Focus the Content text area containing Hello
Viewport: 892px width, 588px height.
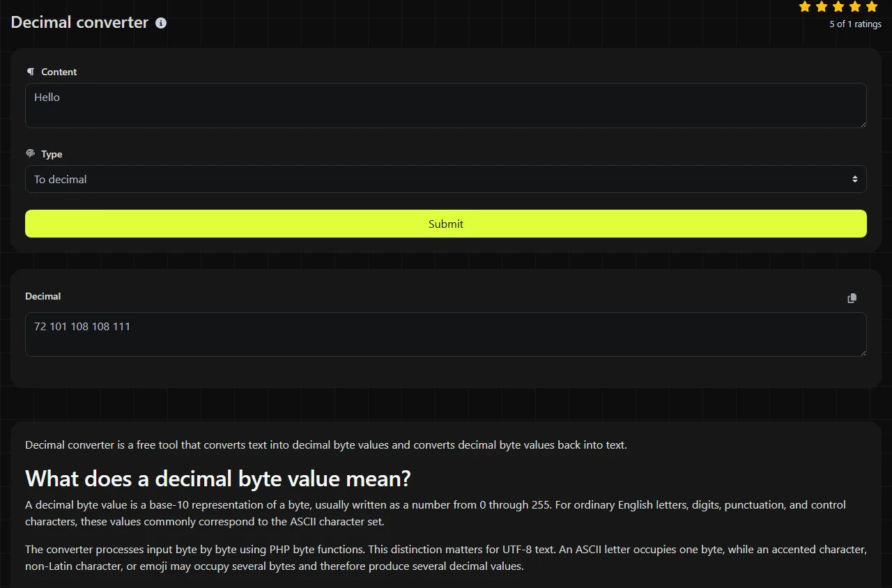tap(446, 106)
